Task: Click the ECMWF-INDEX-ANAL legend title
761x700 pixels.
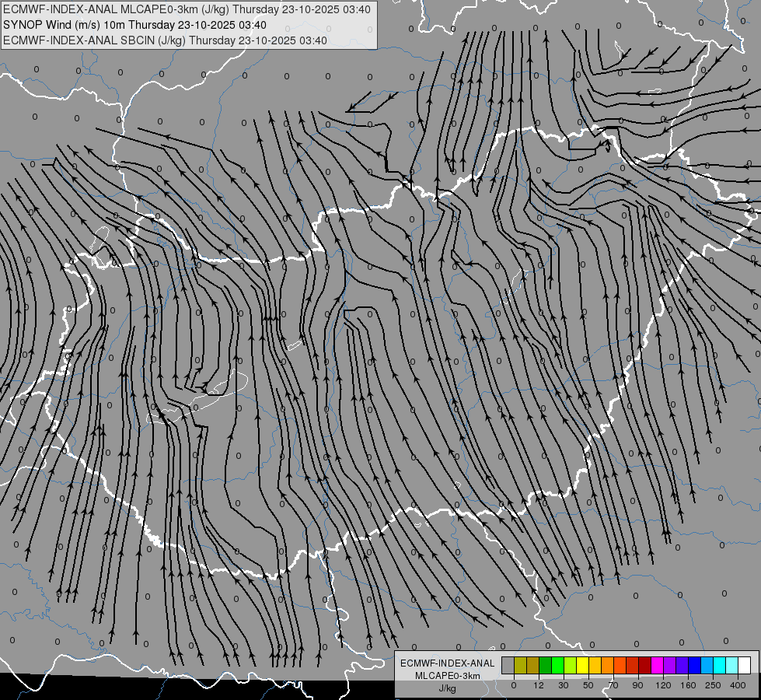Action: 447,663
